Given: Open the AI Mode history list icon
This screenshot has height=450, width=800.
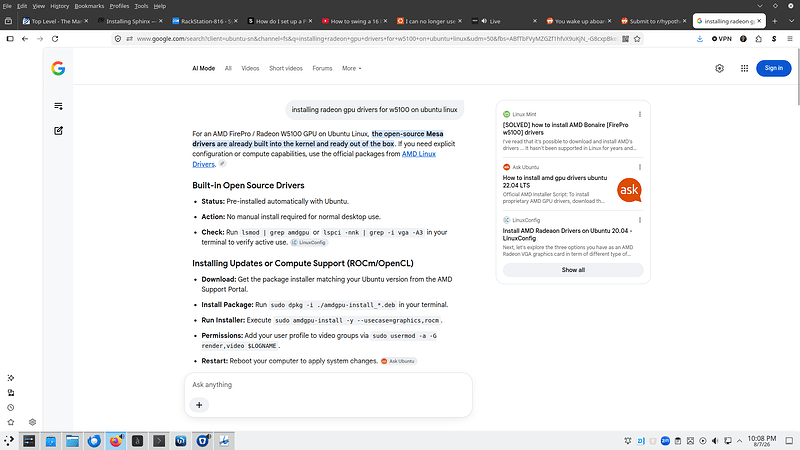Looking at the screenshot, I should pyautogui.click(x=58, y=106).
